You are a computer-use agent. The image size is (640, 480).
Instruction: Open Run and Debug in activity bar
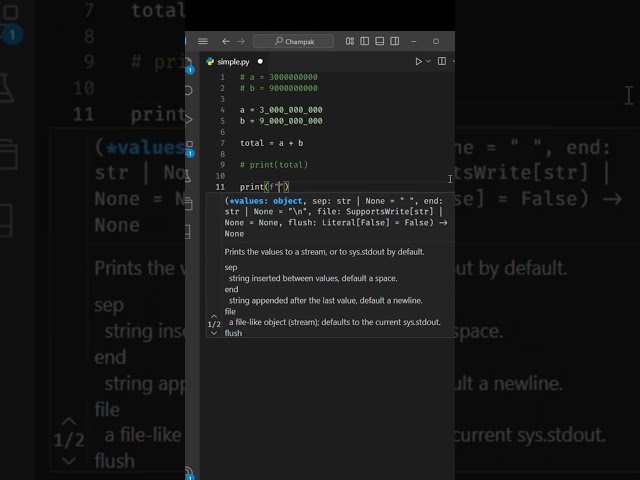click(189, 120)
